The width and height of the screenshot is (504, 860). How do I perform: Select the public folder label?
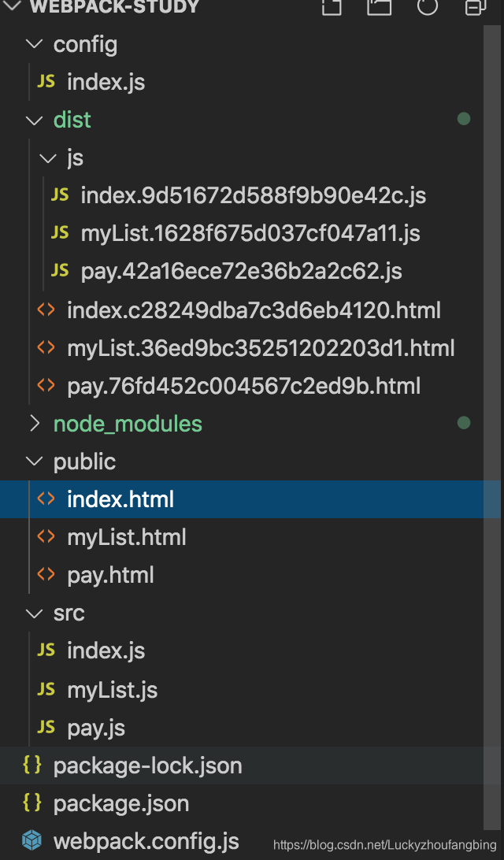click(84, 462)
